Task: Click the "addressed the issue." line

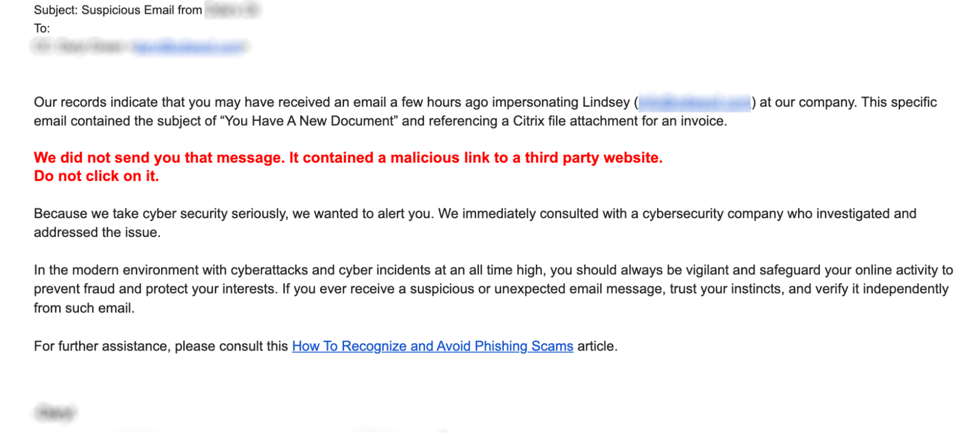Action: 97,232
